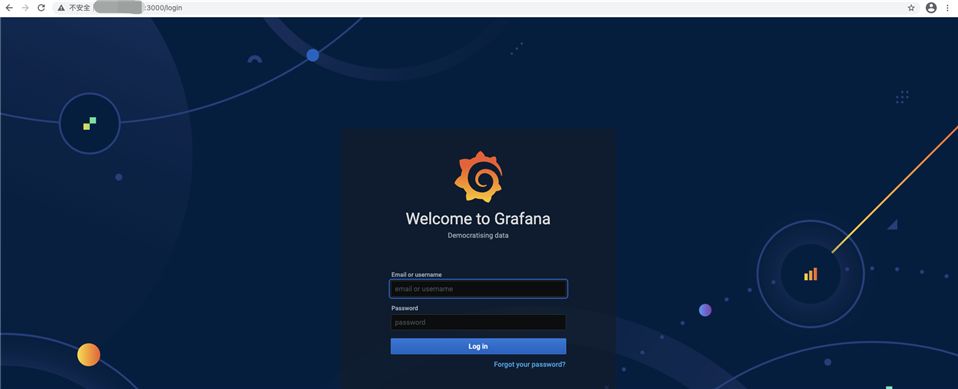Open the browser profile avatar icon
958x389 pixels.
pyautogui.click(x=931, y=8)
